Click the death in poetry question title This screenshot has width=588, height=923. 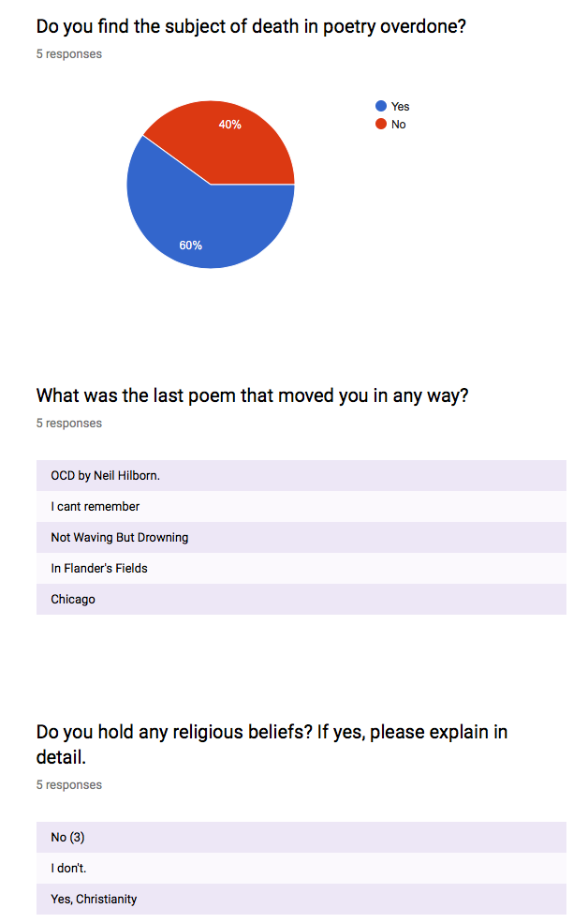pos(251,26)
